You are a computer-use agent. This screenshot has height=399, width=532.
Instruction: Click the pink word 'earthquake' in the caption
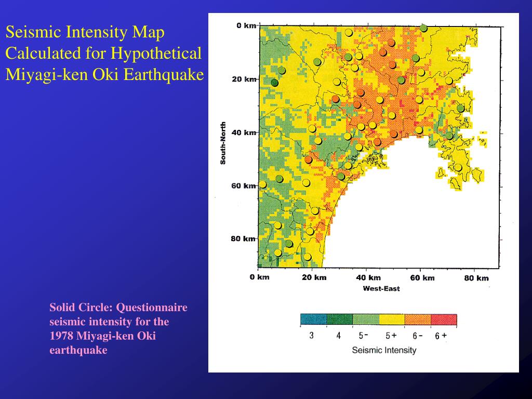click(78, 350)
